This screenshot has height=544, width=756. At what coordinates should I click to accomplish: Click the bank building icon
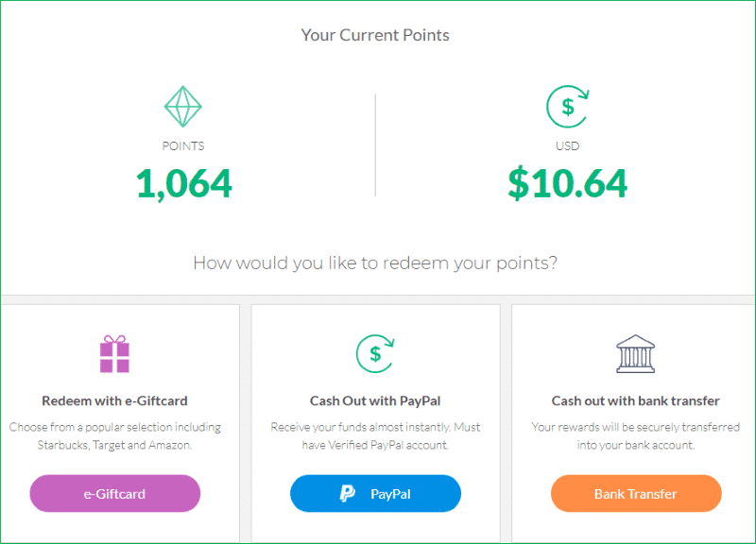click(x=635, y=352)
